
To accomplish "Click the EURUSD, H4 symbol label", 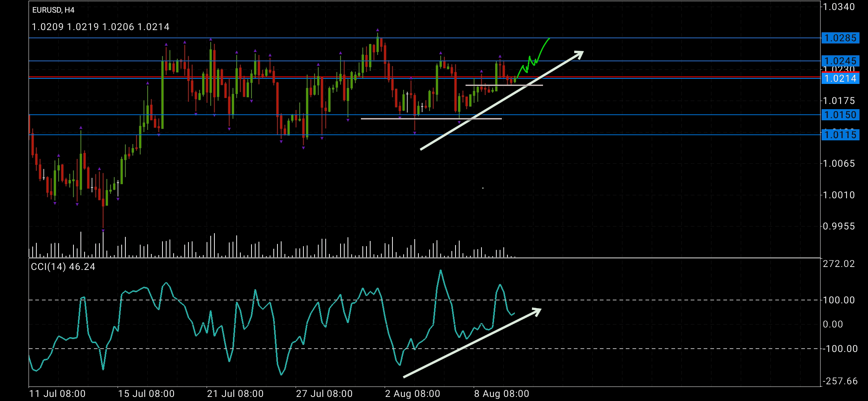I will pos(53,10).
